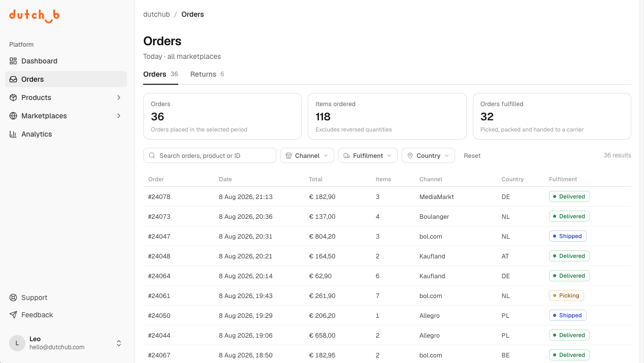Focus the Search orders input field
The height and width of the screenshot is (363, 644).
click(x=210, y=155)
